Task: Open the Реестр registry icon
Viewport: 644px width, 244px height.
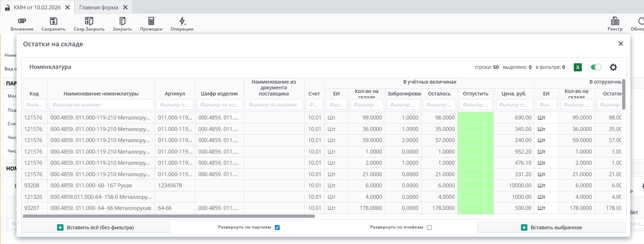Action: tap(615, 21)
